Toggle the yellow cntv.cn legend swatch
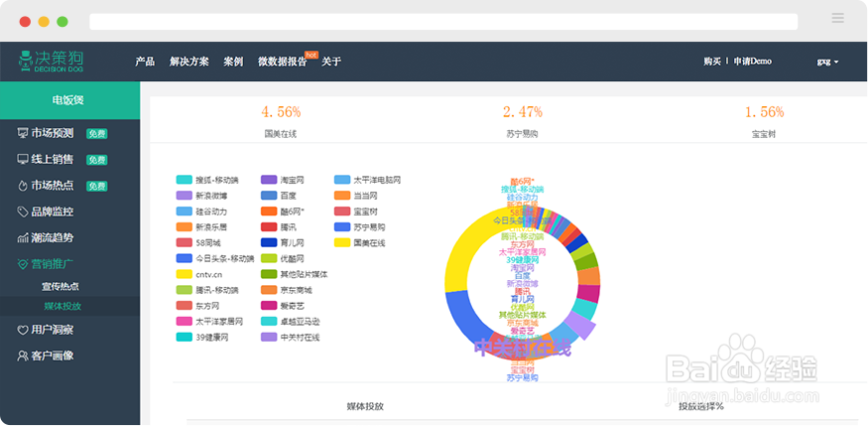 point(184,274)
